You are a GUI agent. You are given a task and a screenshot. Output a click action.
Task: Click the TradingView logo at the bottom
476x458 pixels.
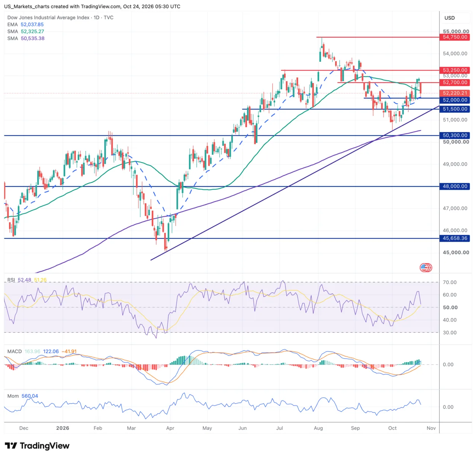tap(37, 446)
